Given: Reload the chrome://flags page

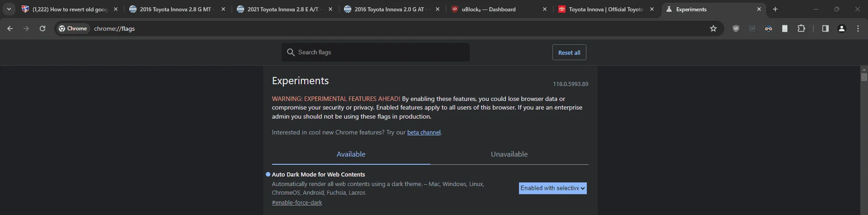Looking at the screenshot, I should pos(42,29).
